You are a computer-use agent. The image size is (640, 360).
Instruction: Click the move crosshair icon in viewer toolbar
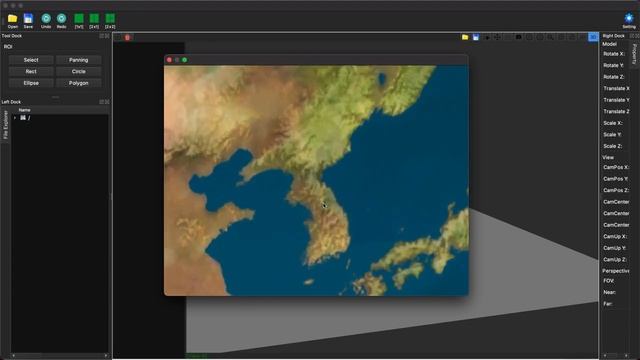[x=497, y=37]
